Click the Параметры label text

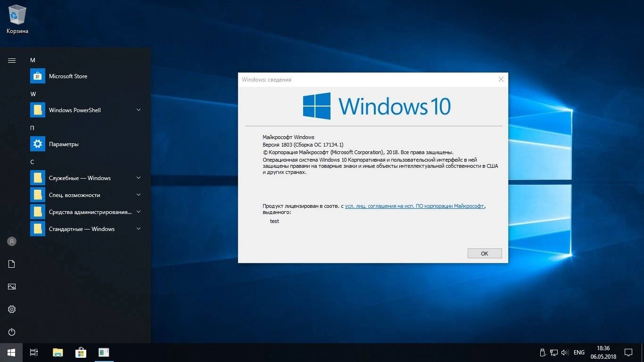pyautogui.click(x=64, y=144)
